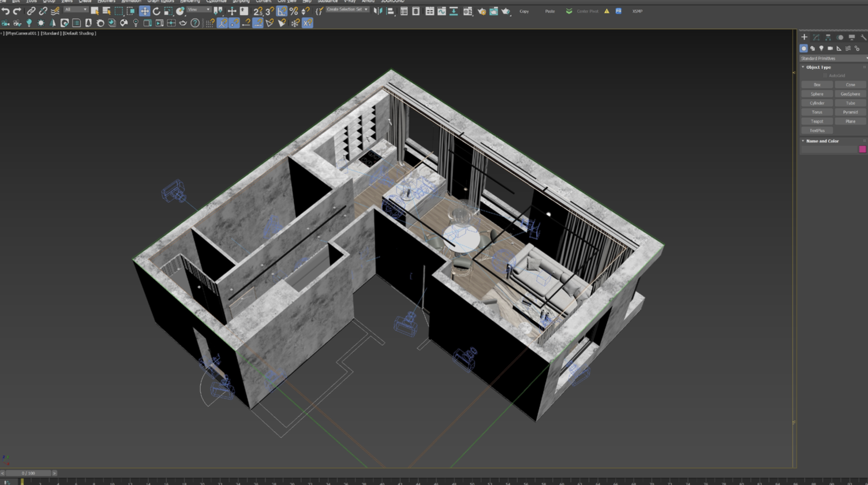The image size is (868, 485).
Task: Open the Create Selection Set dropdown
Action: coord(347,10)
